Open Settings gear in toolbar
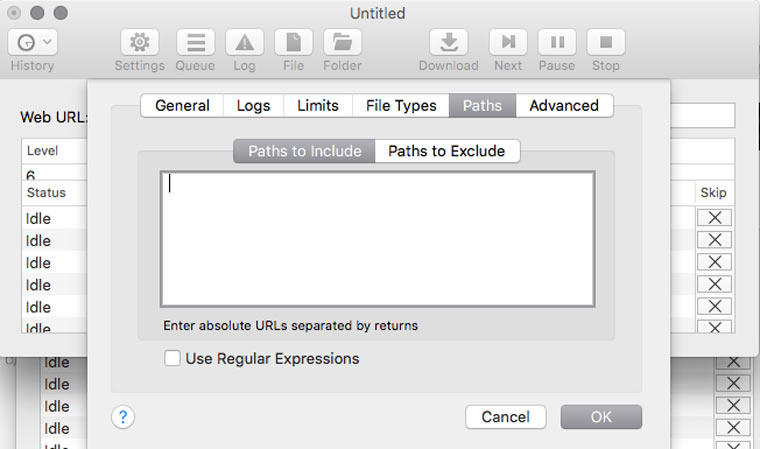 tap(139, 43)
